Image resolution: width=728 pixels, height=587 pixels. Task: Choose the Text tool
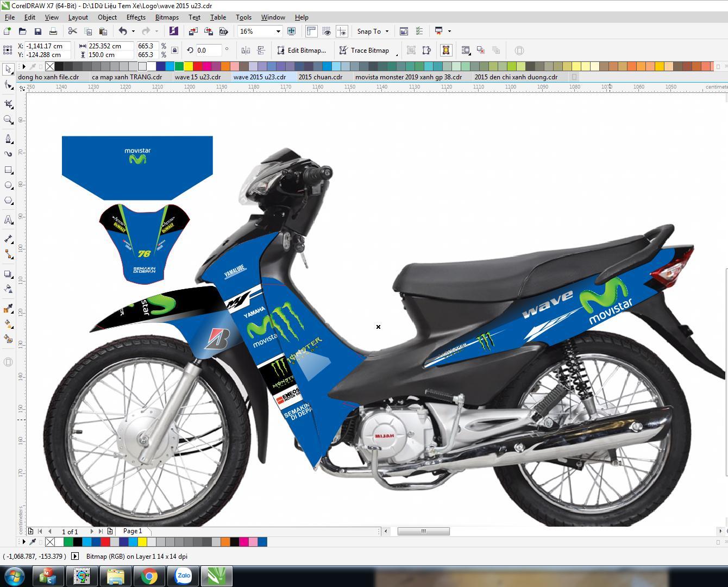click(x=8, y=220)
